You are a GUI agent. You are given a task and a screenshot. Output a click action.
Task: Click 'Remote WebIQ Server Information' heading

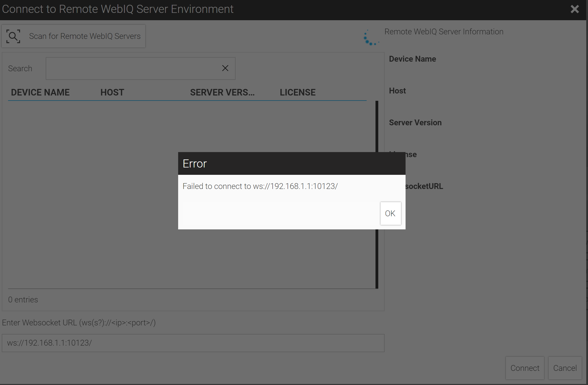444,32
